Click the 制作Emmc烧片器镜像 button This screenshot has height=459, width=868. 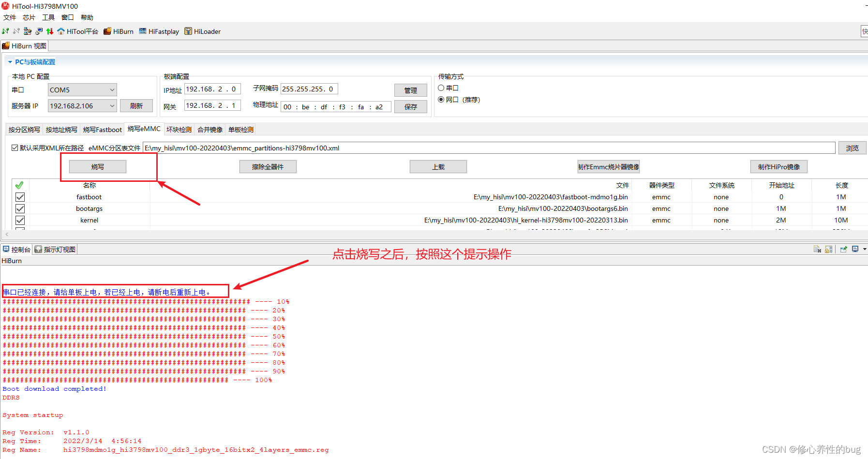click(x=609, y=167)
